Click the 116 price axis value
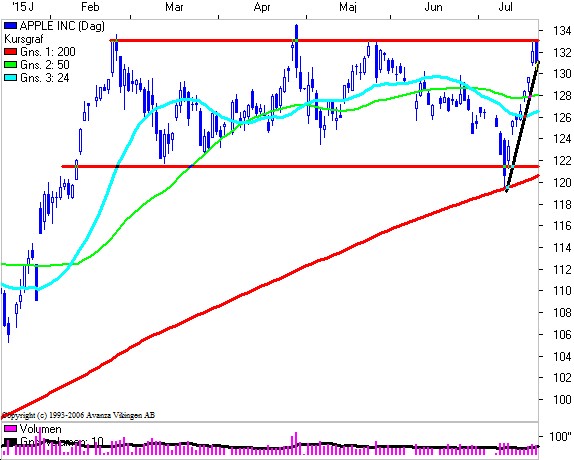574x460 pixels. [x=562, y=226]
